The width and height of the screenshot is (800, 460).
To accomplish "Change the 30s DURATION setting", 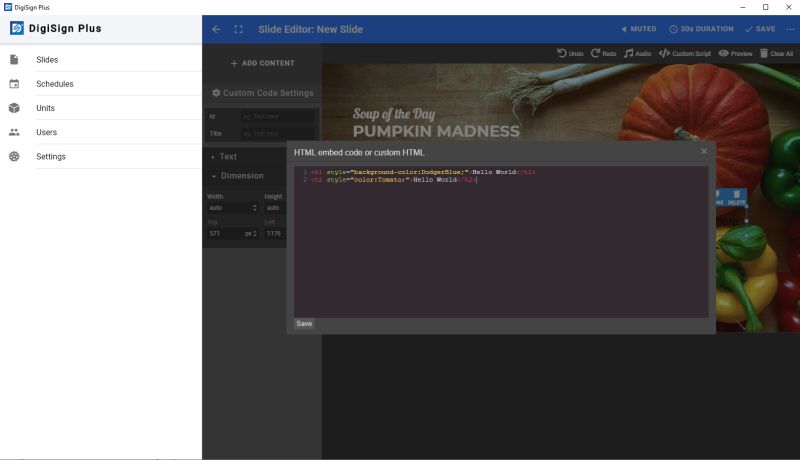I will click(701, 29).
